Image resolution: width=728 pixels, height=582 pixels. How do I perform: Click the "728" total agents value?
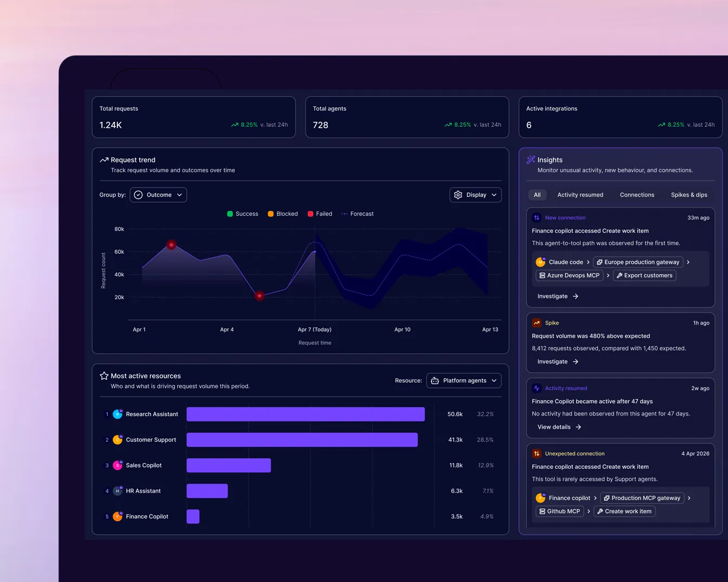coord(321,125)
